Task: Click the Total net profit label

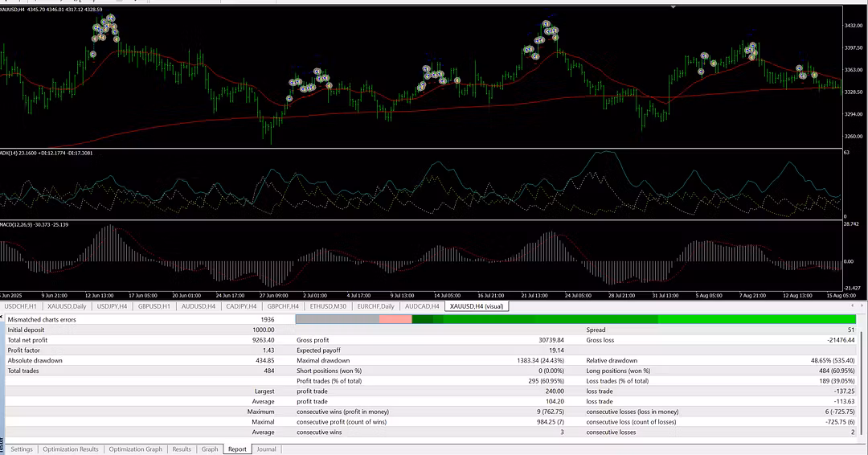Action: [27, 340]
